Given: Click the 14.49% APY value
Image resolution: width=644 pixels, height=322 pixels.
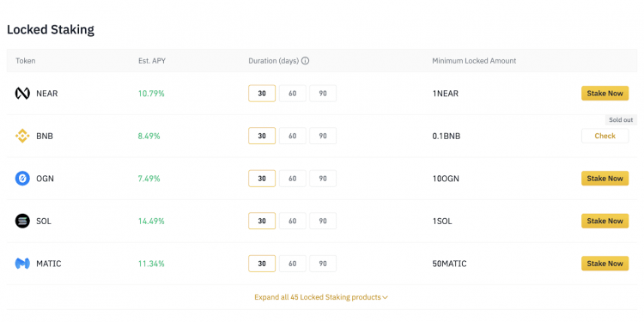Looking at the screenshot, I should (x=151, y=221).
